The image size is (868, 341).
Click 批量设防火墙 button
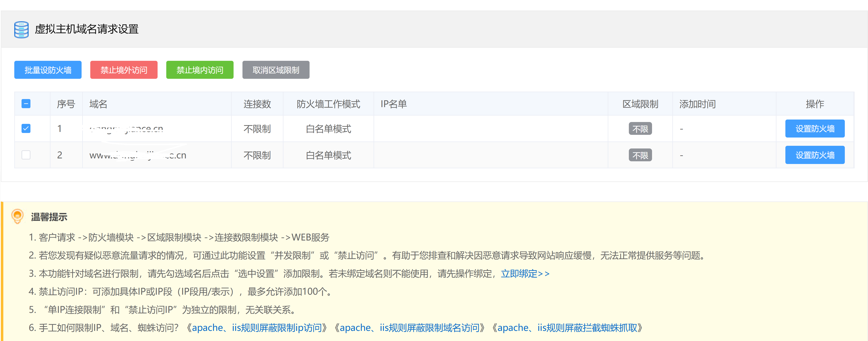pyautogui.click(x=48, y=70)
